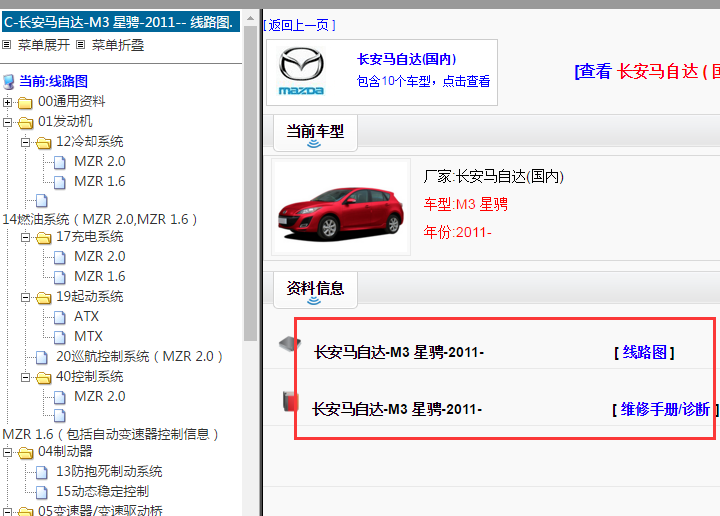
Task: Click page icon beside 13防抱死制动系统
Action: (x=42, y=472)
